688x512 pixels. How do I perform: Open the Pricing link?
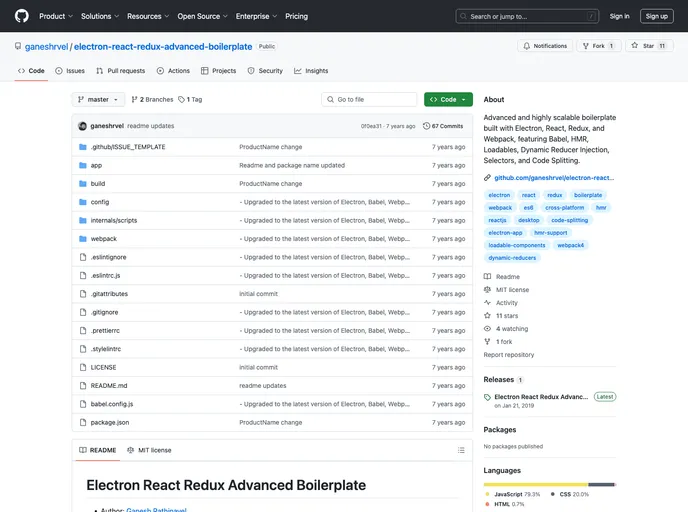tap(297, 16)
